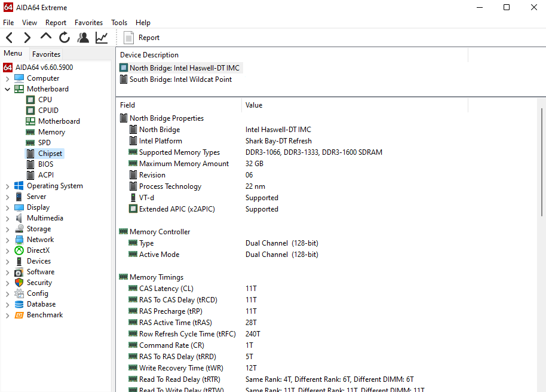Open the Report menu
546x392 pixels.
click(x=56, y=23)
